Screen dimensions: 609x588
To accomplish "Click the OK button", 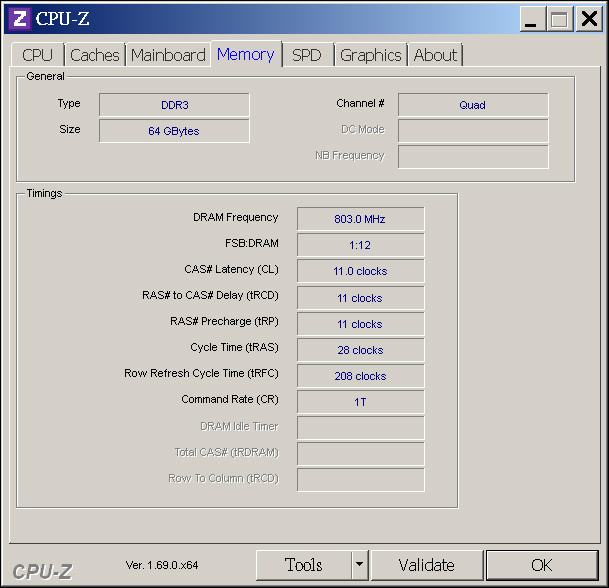I will (x=542, y=565).
